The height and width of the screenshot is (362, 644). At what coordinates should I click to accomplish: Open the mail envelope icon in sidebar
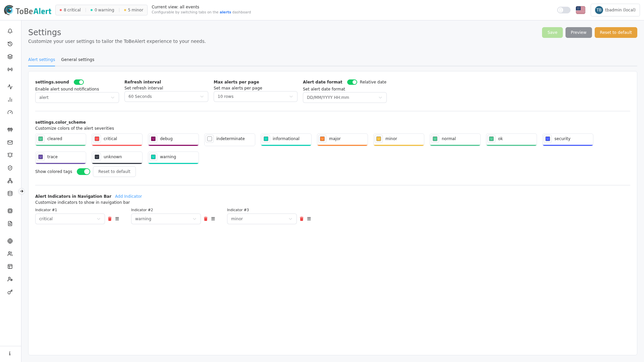click(10, 142)
